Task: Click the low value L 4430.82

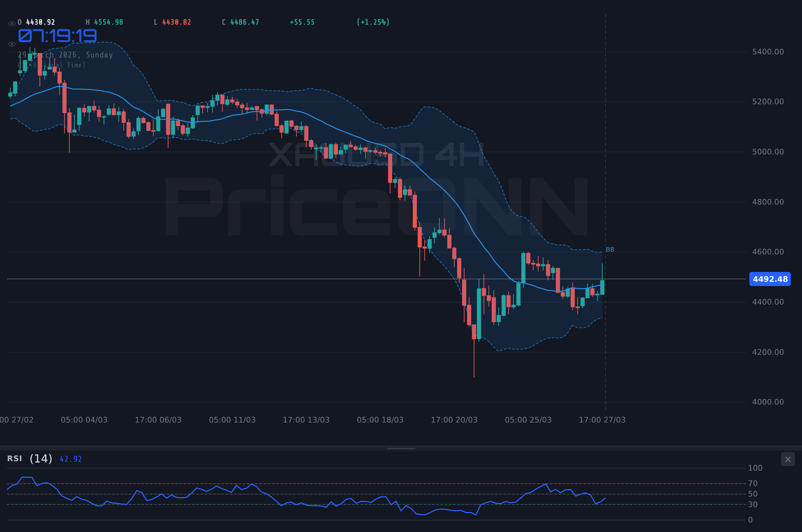Action: (x=172, y=22)
